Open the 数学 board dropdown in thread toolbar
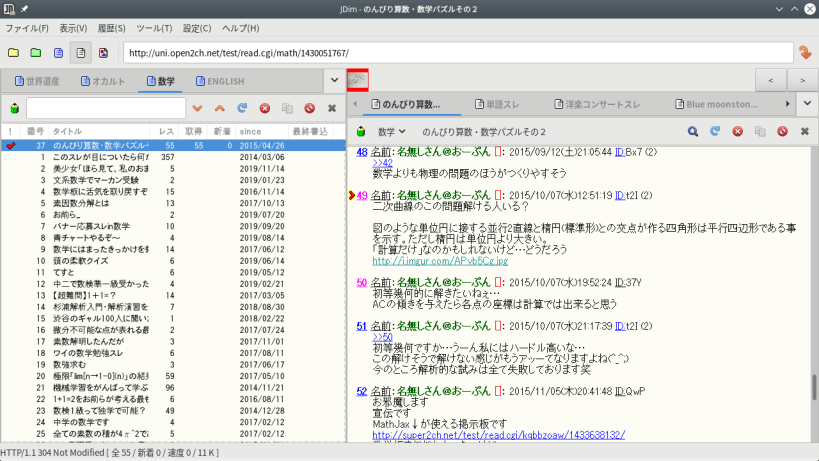Screen dimensions: 819x461 [392, 132]
